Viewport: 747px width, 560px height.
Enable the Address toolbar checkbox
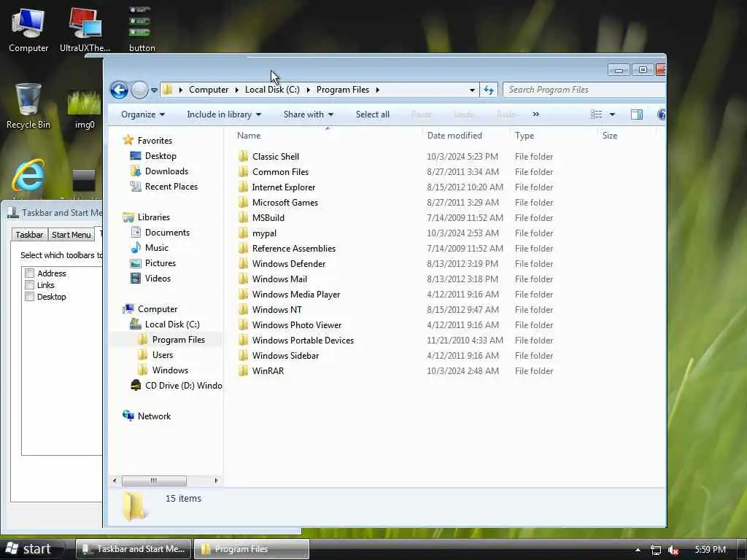pyautogui.click(x=29, y=273)
